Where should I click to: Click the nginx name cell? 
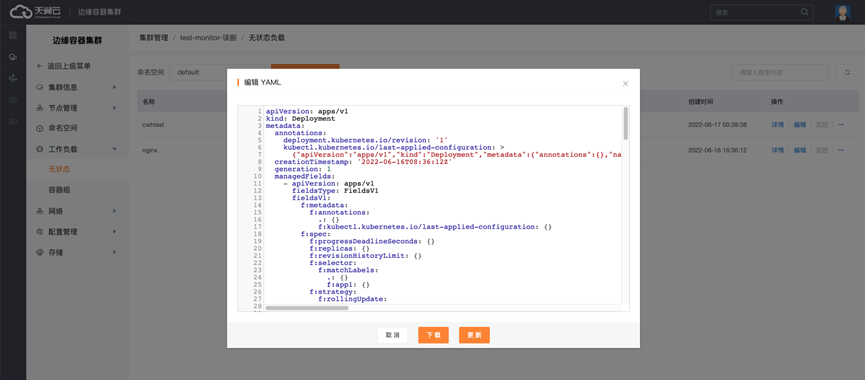(x=149, y=150)
